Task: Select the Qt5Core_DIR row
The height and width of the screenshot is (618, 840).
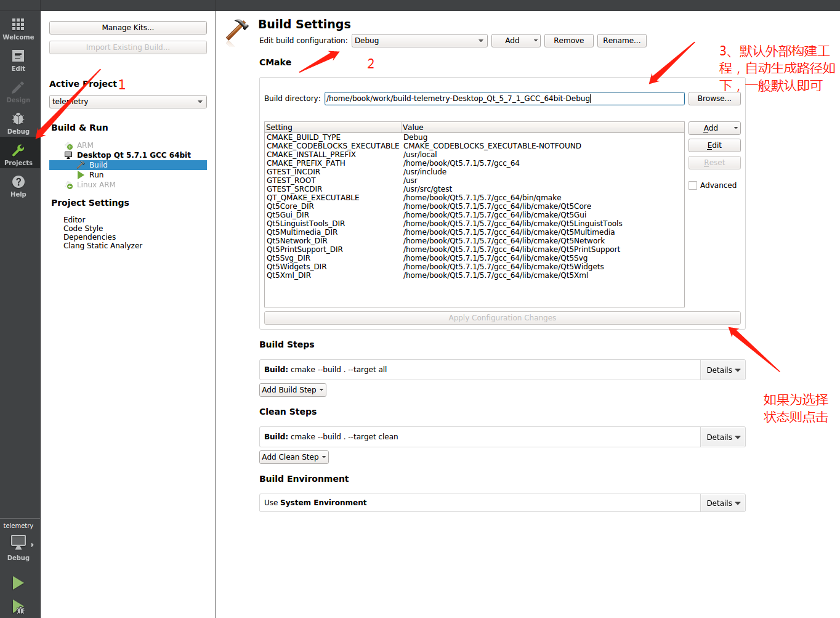Action: pos(474,206)
